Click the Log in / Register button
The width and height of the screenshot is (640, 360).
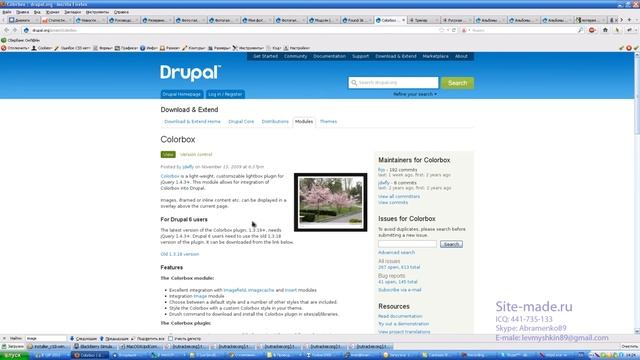225,94
